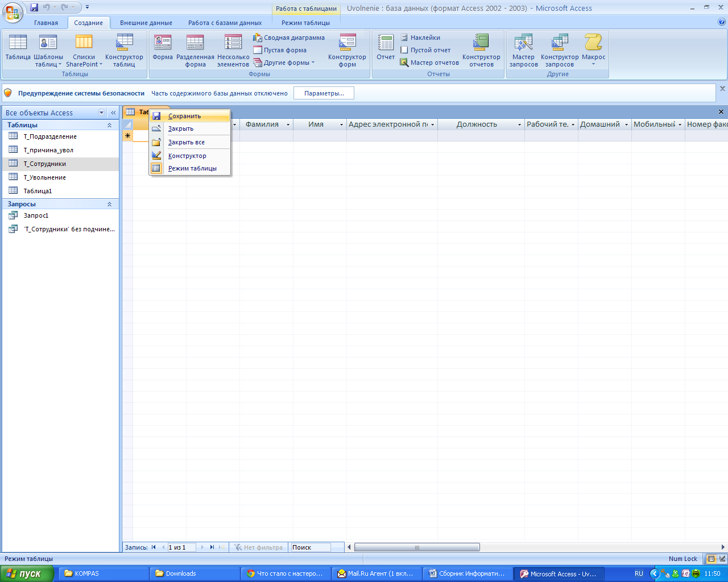Close the security warning bar

pos(722,89)
